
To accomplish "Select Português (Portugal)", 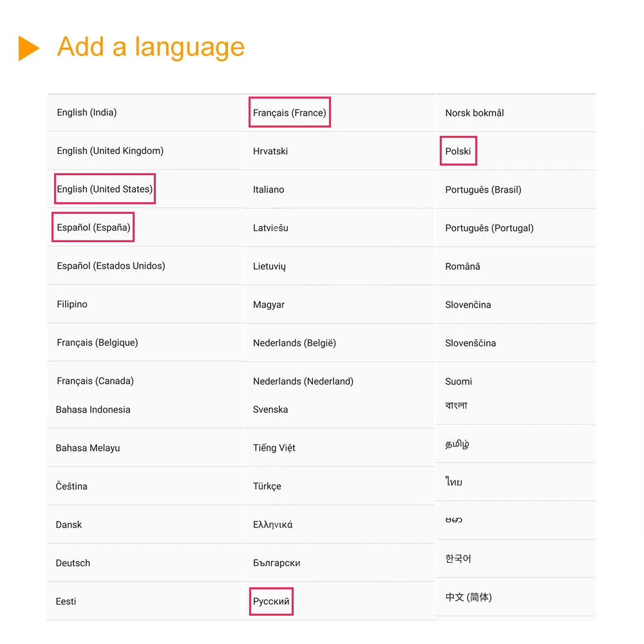I will pyautogui.click(x=489, y=228).
